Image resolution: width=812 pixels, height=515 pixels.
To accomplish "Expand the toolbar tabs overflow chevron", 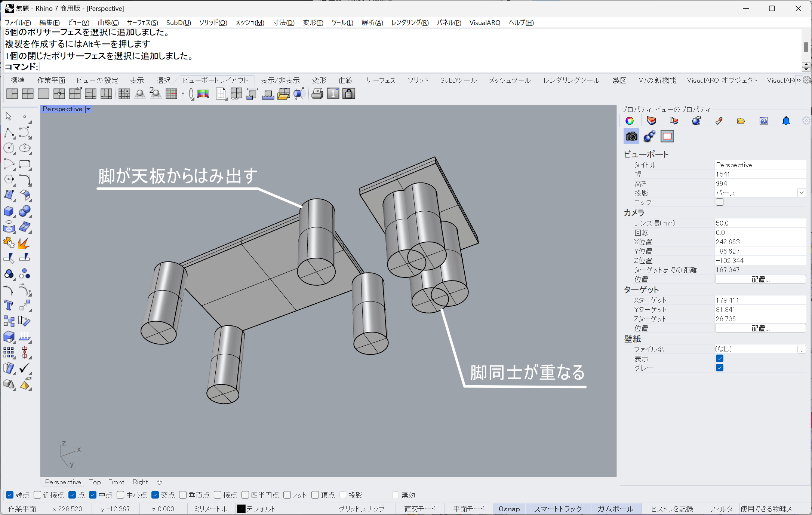I will click(798, 80).
